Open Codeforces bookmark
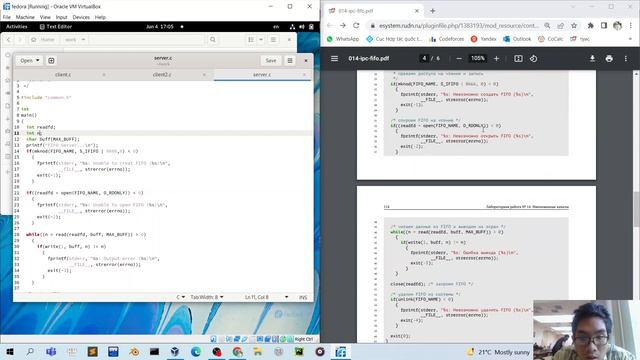Image resolution: width=640 pixels, height=360 pixels. (447, 39)
